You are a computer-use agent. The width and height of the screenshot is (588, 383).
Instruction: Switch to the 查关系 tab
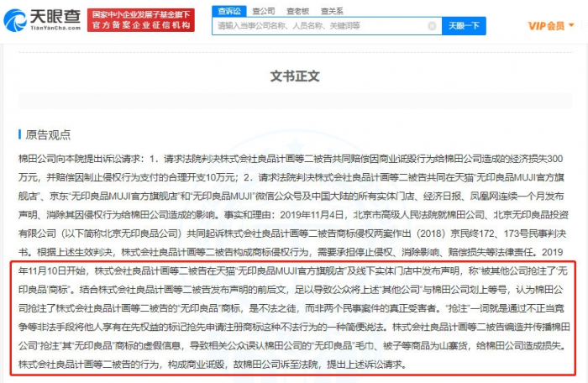(332, 11)
